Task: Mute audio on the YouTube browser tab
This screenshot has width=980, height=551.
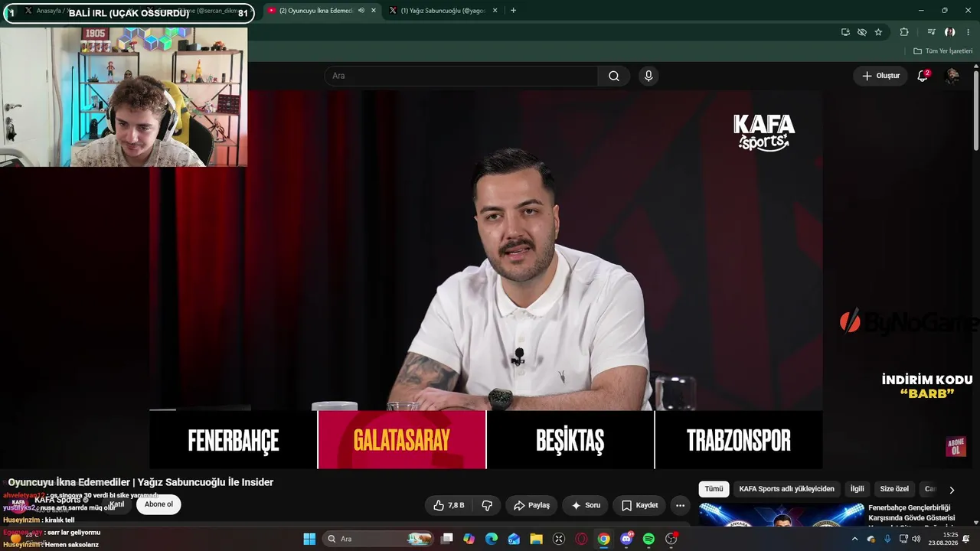Action: click(x=361, y=11)
